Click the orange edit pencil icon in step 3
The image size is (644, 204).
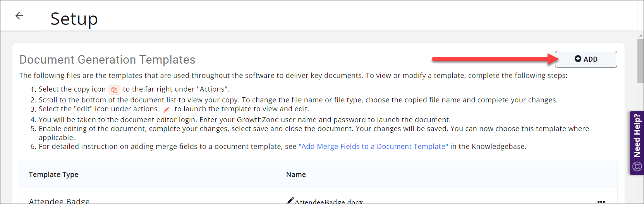click(166, 109)
